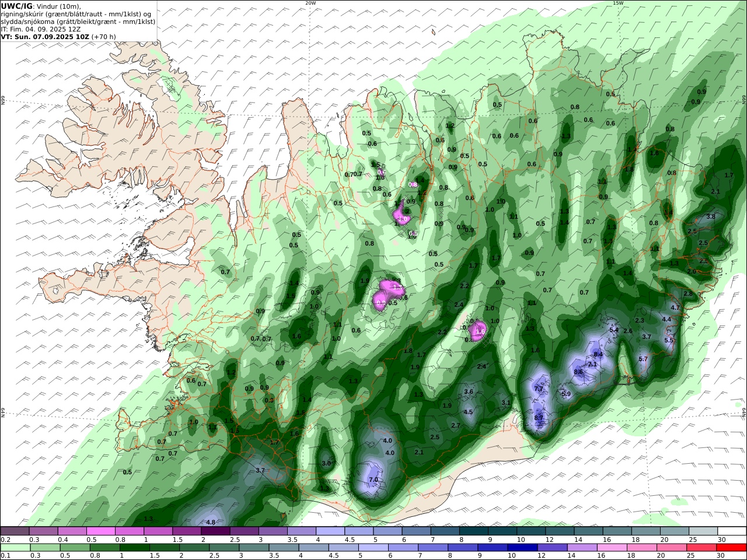Select the palest green bottom-row swatch between 0.1 and 0.3
Screen dimensions: 747x560
[16, 547]
